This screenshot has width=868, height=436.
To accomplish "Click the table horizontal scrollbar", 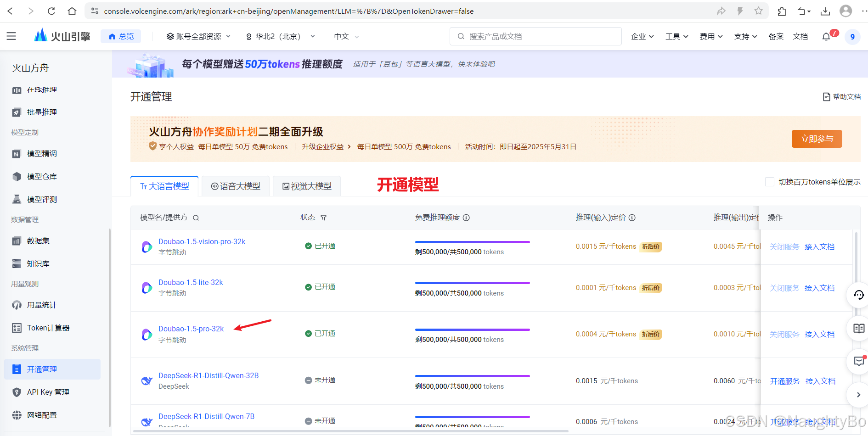I will pos(350,431).
